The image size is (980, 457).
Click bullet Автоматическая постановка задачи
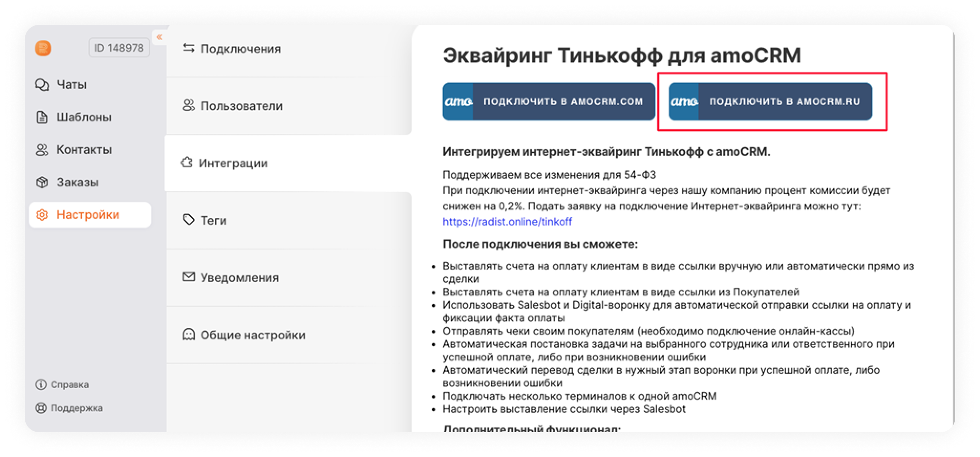tap(669, 350)
